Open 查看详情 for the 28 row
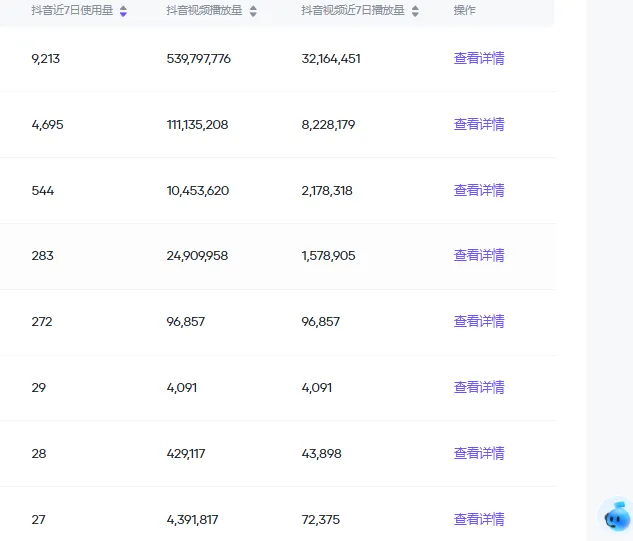The height and width of the screenshot is (541, 633). [479, 453]
